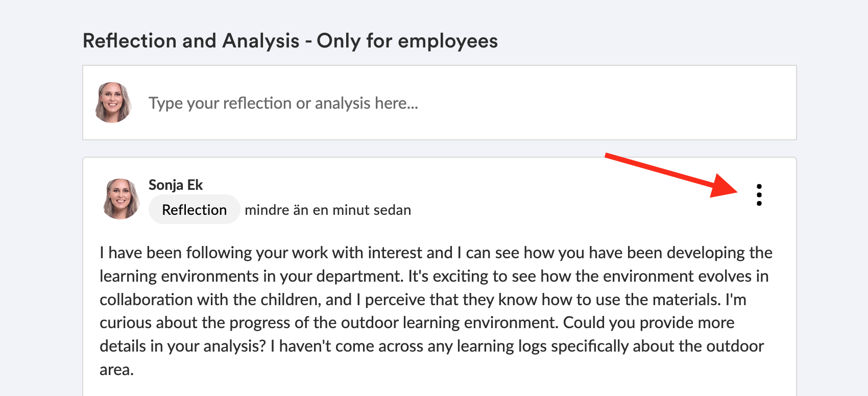Click the "Only for employees" part of the heading
Image resolution: width=868 pixels, height=396 pixels.
(407, 41)
